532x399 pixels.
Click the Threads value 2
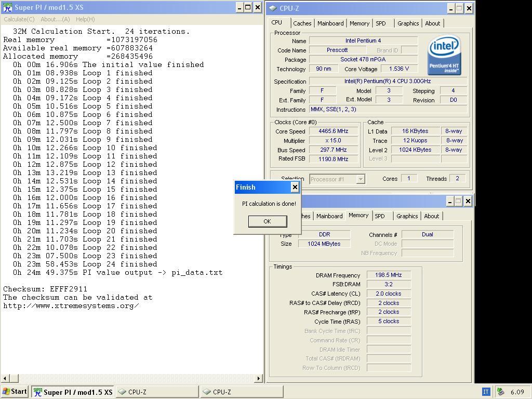[x=457, y=179]
